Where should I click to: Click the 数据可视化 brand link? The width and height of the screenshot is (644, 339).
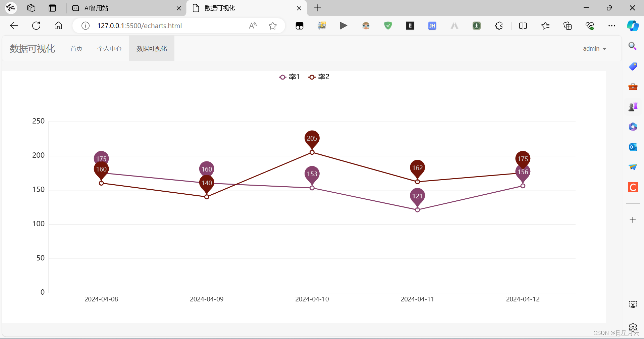(33, 49)
